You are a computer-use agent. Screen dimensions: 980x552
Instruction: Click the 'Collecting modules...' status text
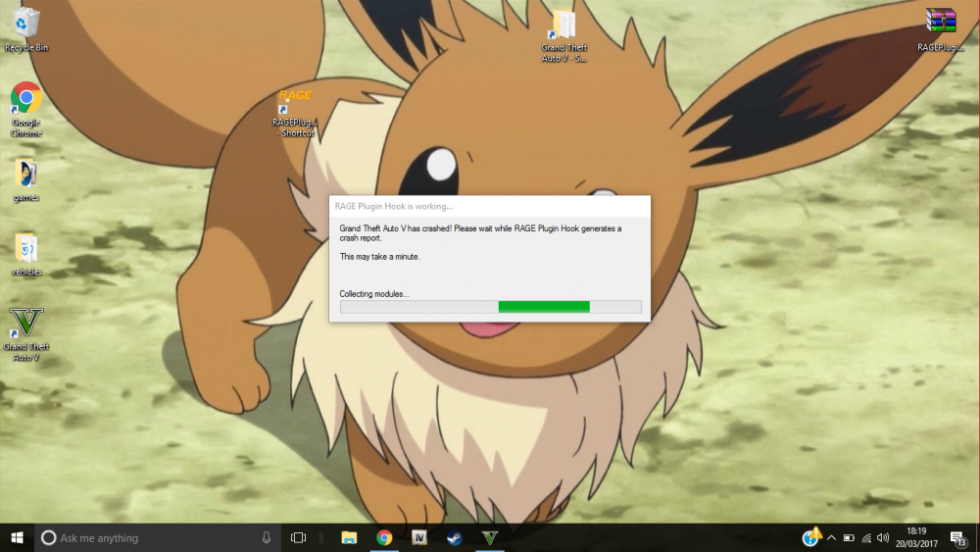[374, 294]
